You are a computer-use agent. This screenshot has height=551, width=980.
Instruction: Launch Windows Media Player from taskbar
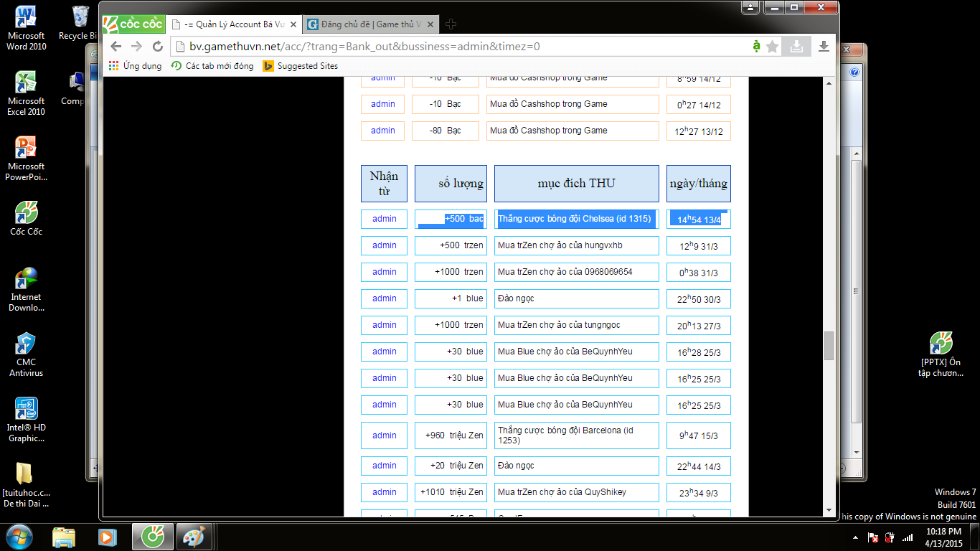point(108,537)
